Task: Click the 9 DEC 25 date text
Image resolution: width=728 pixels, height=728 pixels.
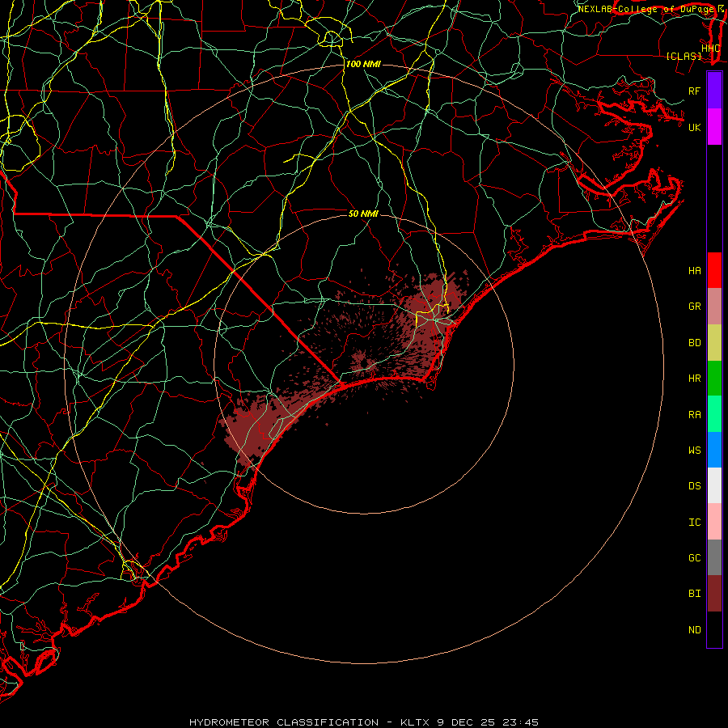Action: point(467,722)
